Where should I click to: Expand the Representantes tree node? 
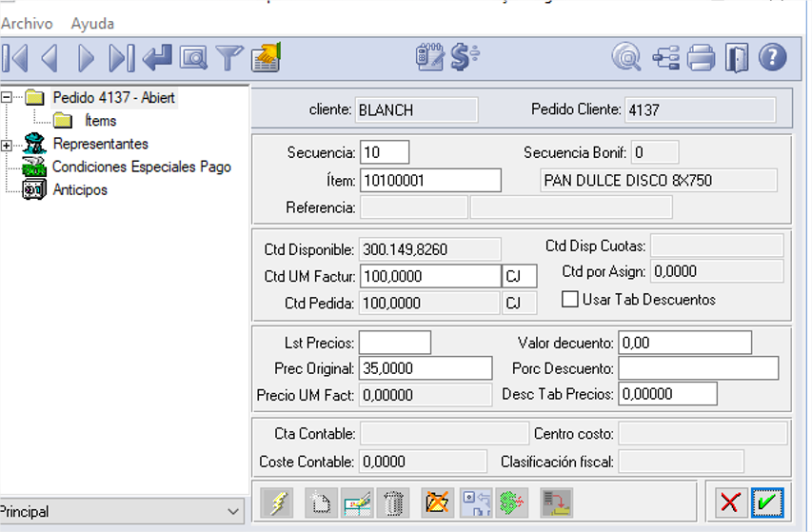click(x=7, y=146)
